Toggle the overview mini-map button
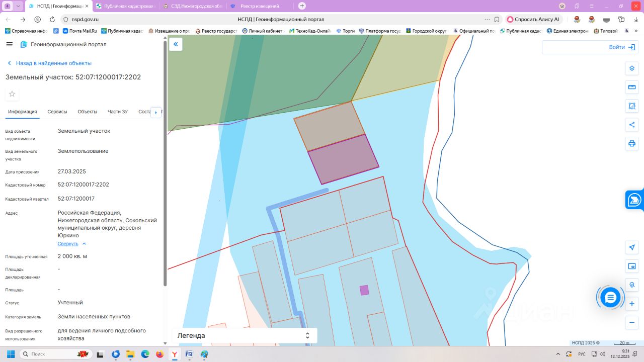The image size is (644, 362). (632, 266)
